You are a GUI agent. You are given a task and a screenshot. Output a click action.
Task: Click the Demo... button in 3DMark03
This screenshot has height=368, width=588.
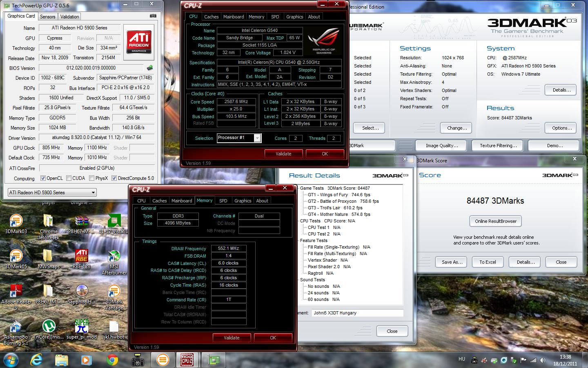[555, 146]
